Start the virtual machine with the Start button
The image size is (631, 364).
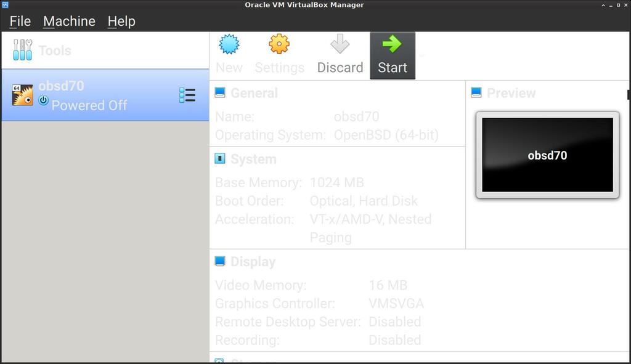(393, 55)
